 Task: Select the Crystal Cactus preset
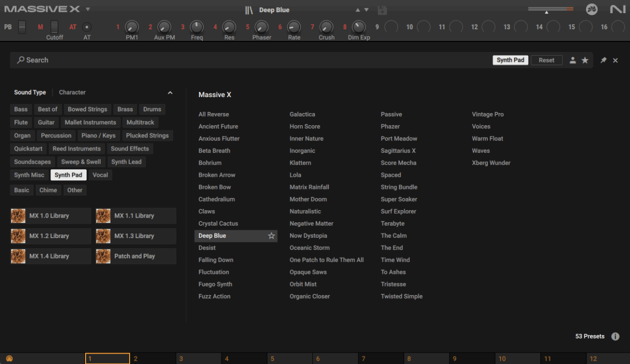[x=218, y=224]
